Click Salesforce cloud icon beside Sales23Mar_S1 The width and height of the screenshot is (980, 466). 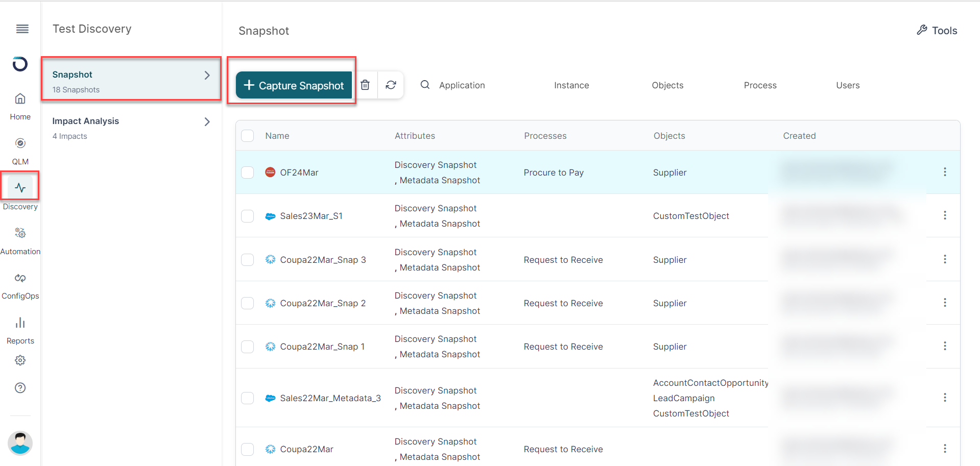[x=270, y=216]
